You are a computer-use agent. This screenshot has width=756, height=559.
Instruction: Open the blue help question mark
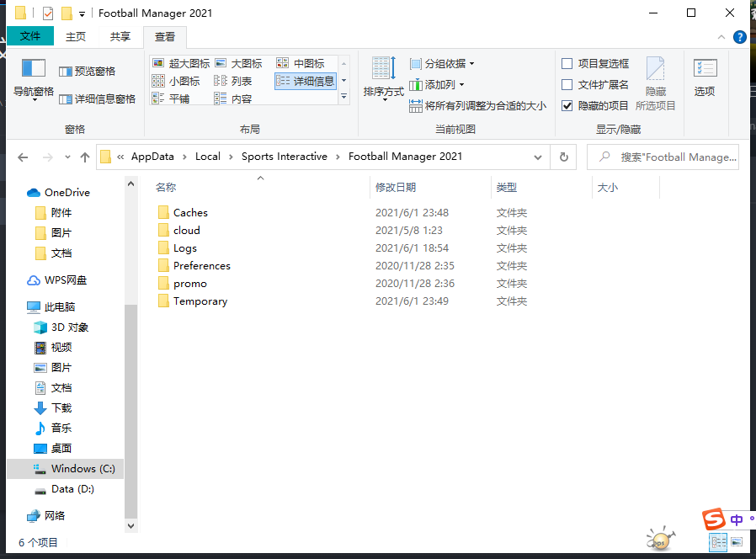(x=740, y=37)
